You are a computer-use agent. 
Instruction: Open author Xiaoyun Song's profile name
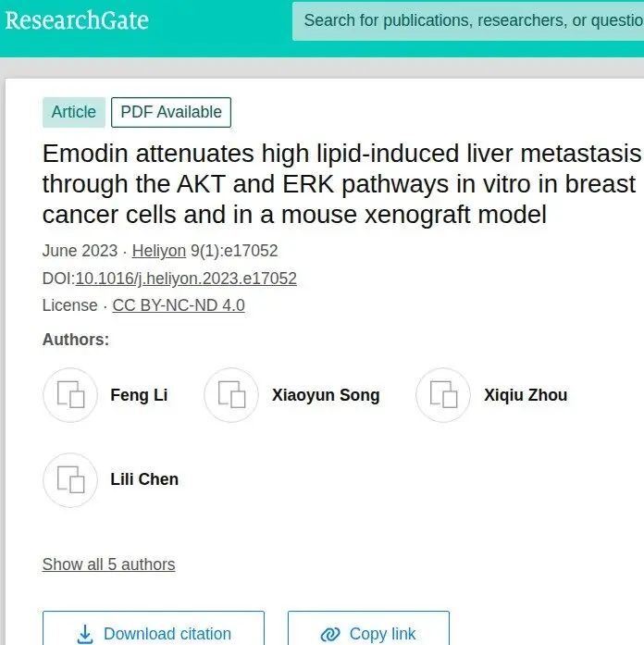(x=326, y=395)
